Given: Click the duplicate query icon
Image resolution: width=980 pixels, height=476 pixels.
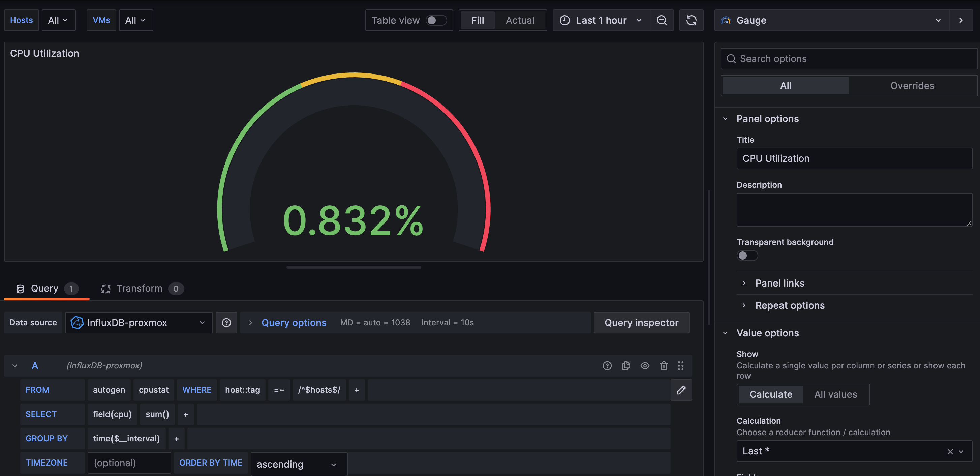Looking at the screenshot, I should (x=626, y=365).
